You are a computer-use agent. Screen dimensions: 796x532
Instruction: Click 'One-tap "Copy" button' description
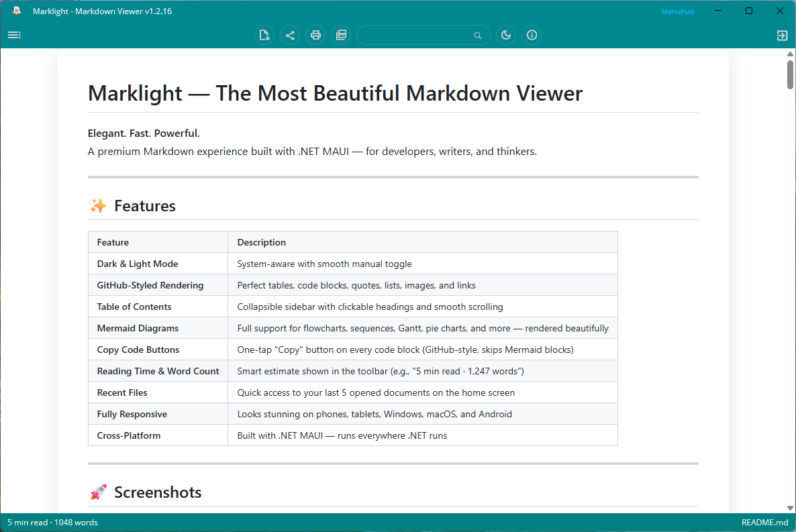pos(405,350)
